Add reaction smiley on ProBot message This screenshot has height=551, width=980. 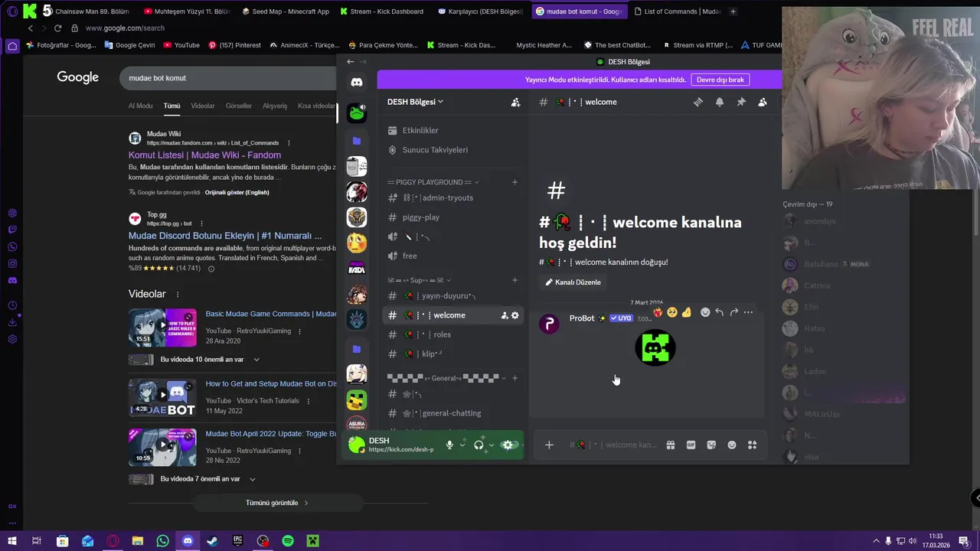[705, 312]
